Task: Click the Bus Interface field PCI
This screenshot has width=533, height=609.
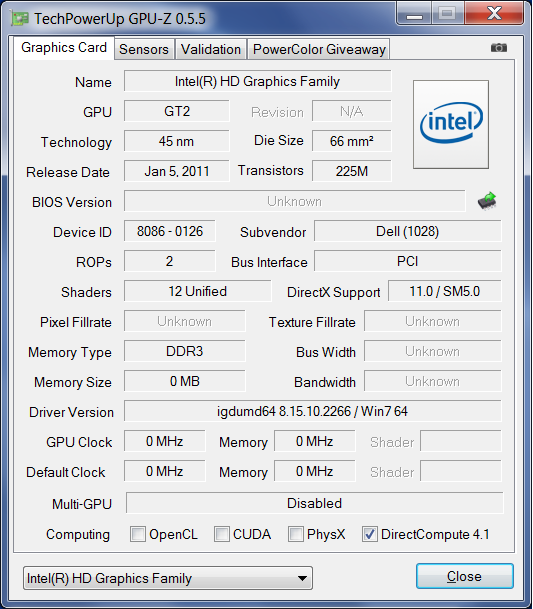Action: pyautogui.click(x=408, y=261)
